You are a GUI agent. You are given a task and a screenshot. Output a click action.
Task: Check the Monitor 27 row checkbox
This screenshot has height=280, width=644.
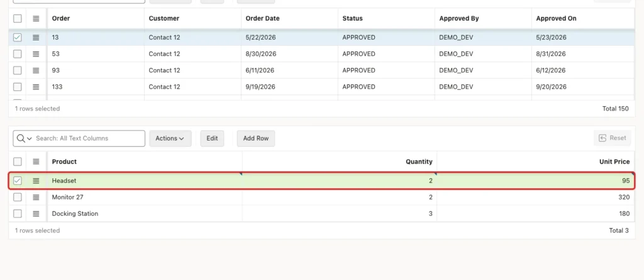[x=17, y=197]
